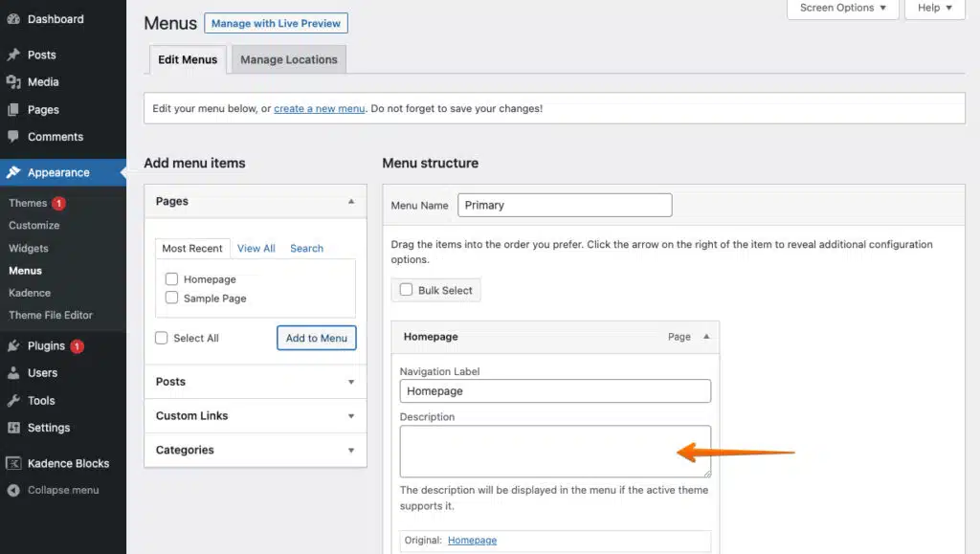Enable the Bulk Select checkbox
980x554 pixels.
[405, 289]
